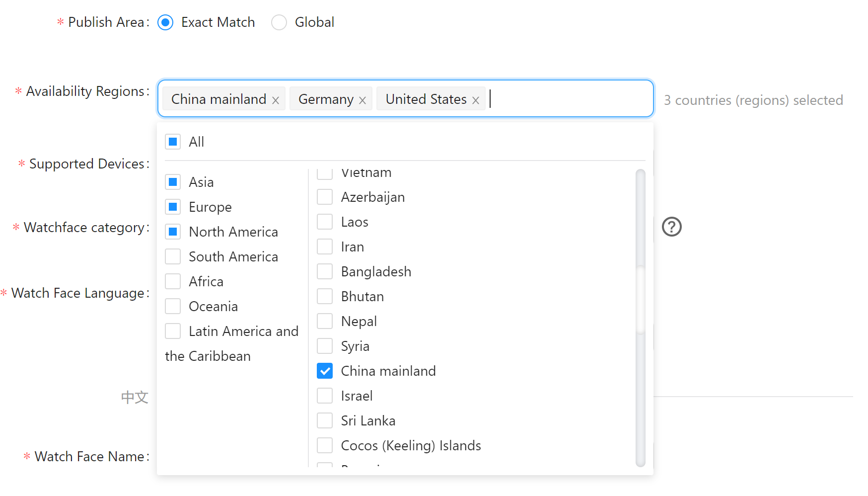
Task: Check the Azerbaijan country checkbox
Action: (325, 197)
